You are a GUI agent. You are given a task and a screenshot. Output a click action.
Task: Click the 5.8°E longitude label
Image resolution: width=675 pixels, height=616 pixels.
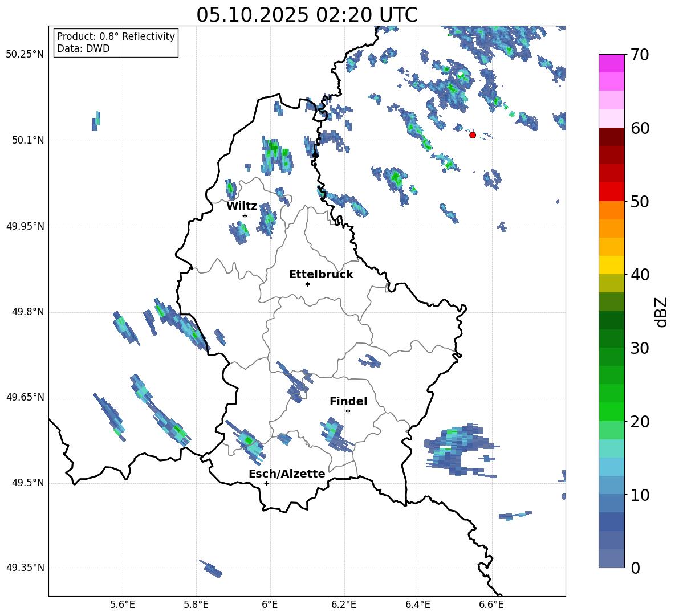tap(196, 605)
